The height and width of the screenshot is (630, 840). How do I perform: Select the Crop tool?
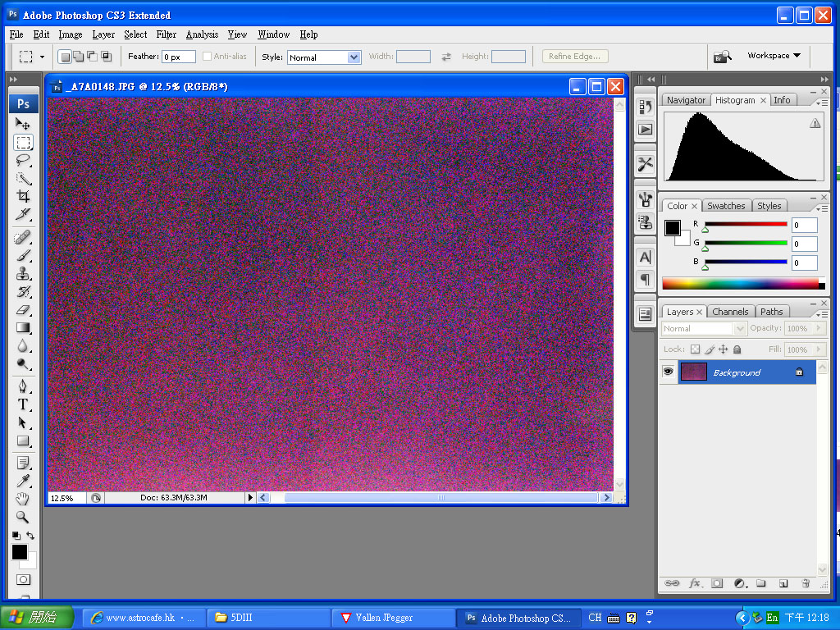(23, 197)
